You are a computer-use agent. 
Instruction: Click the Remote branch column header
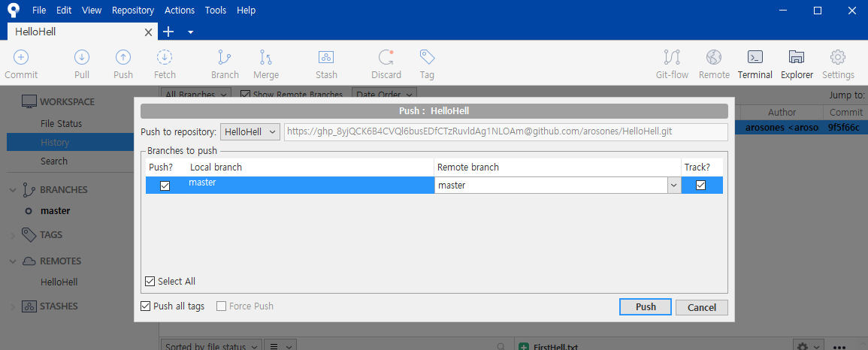467,167
